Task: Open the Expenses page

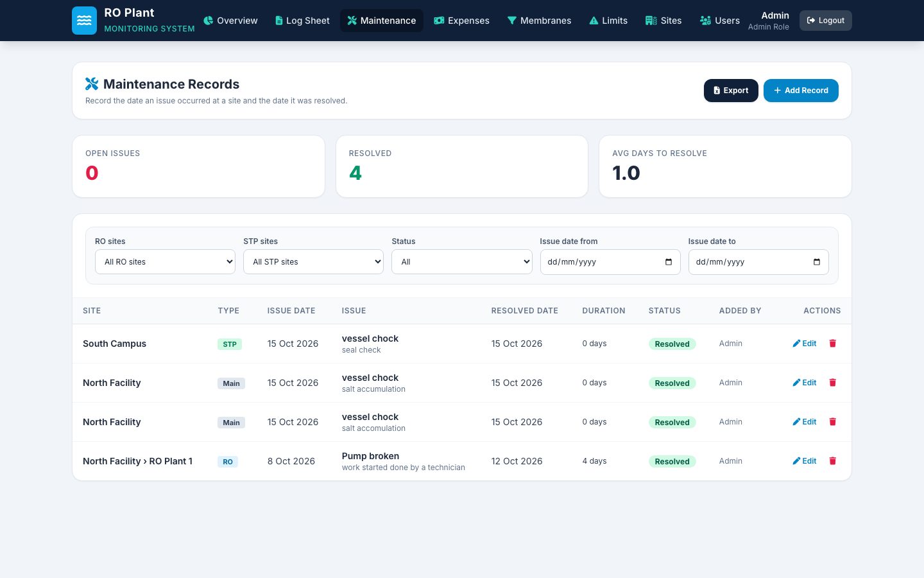Action: (x=461, y=21)
